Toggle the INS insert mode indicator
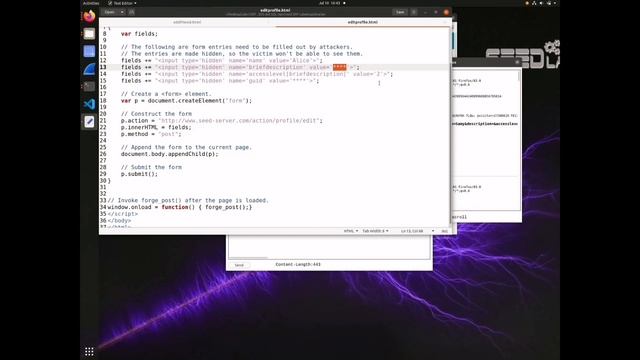This screenshot has height=360, width=640. [x=444, y=231]
